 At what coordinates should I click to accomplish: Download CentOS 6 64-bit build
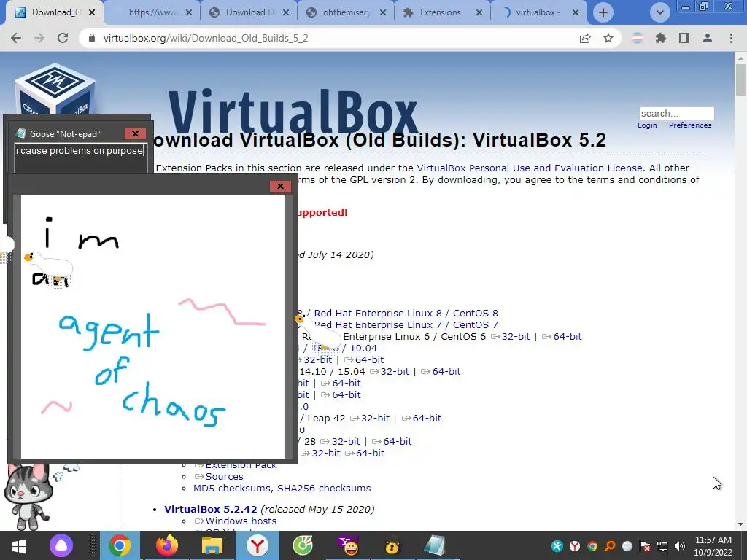click(568, 337)
